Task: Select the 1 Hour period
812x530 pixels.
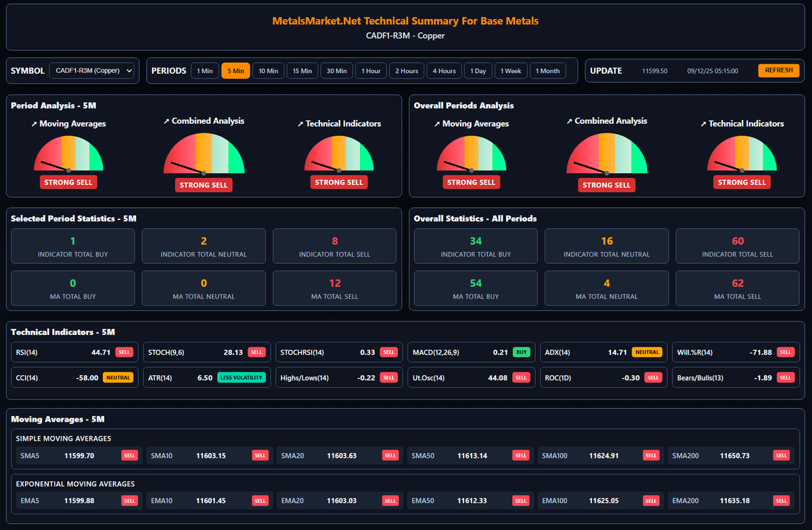Action: coord(371,70)
